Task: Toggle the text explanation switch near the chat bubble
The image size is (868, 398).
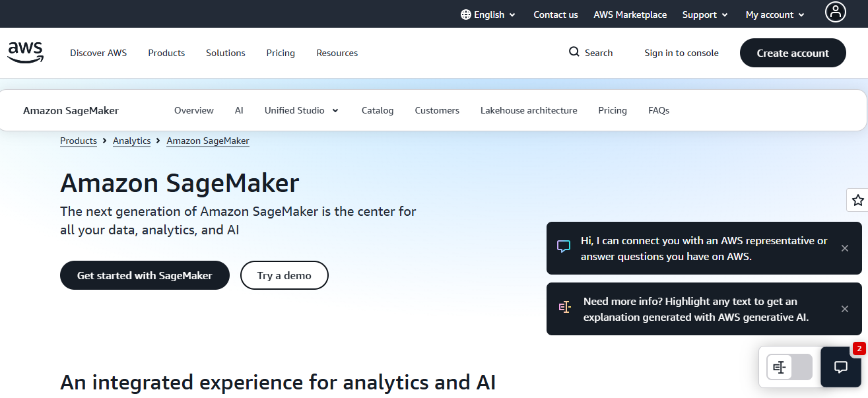Action: pos(788,367)
